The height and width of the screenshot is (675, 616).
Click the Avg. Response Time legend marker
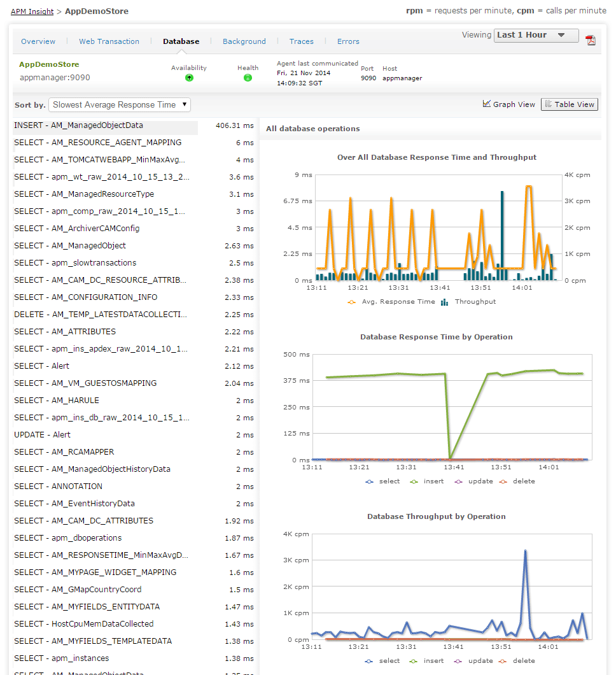(x=352, y=301)
